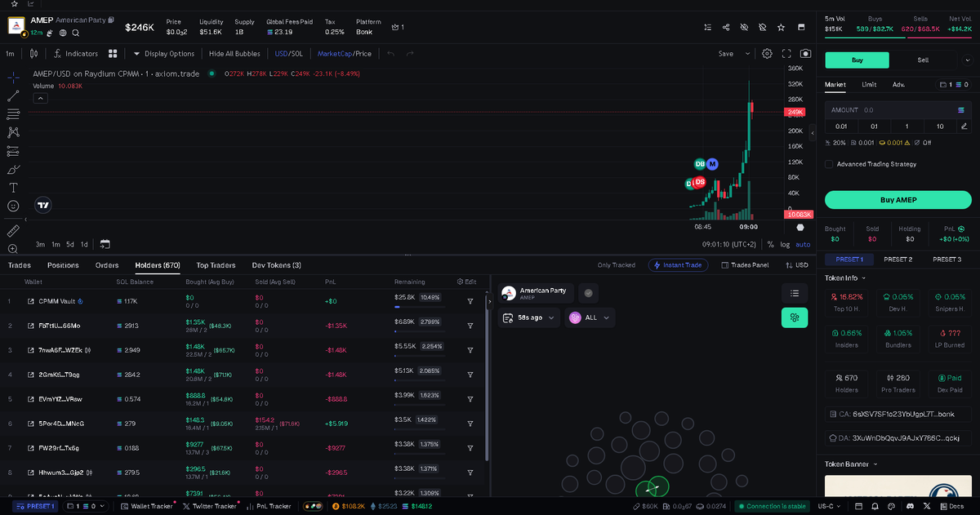
Task: Open the go-to-date calendar icon
Action: click(105, 244)
